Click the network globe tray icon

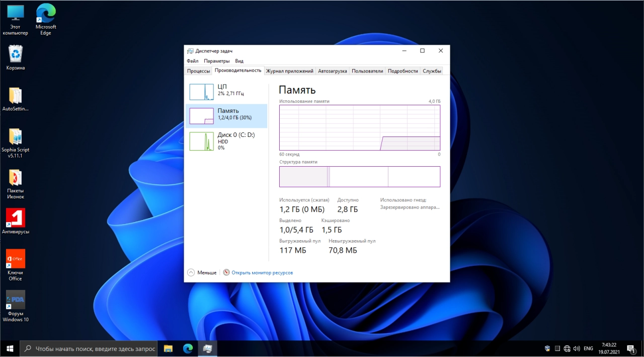pyautogui.click(x=567, y=348)
